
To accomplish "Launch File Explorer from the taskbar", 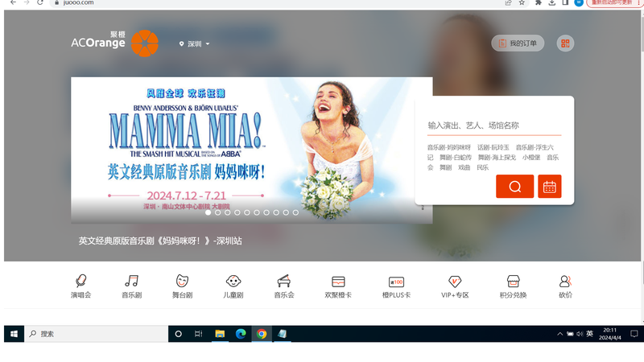I will click(220, 334).
